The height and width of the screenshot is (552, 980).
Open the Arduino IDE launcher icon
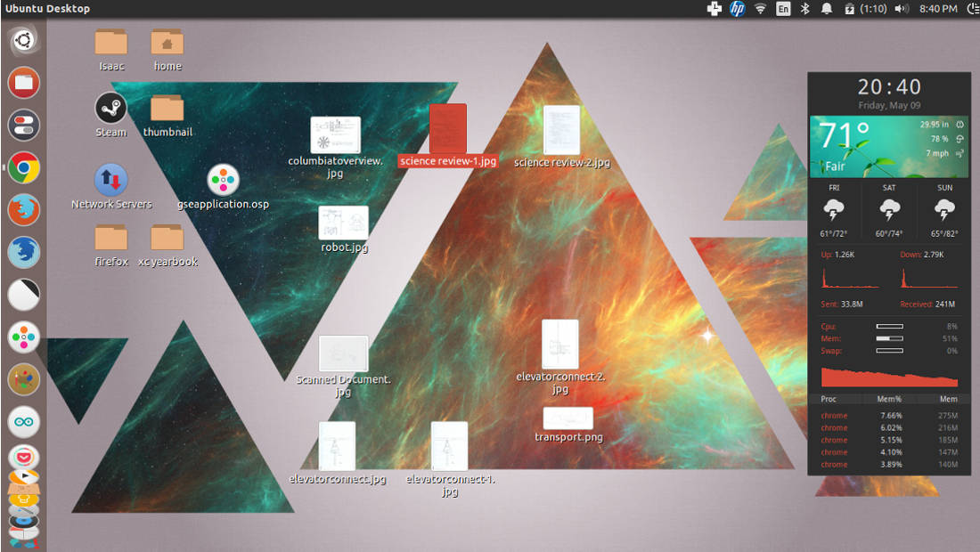[x=24, y=421]
